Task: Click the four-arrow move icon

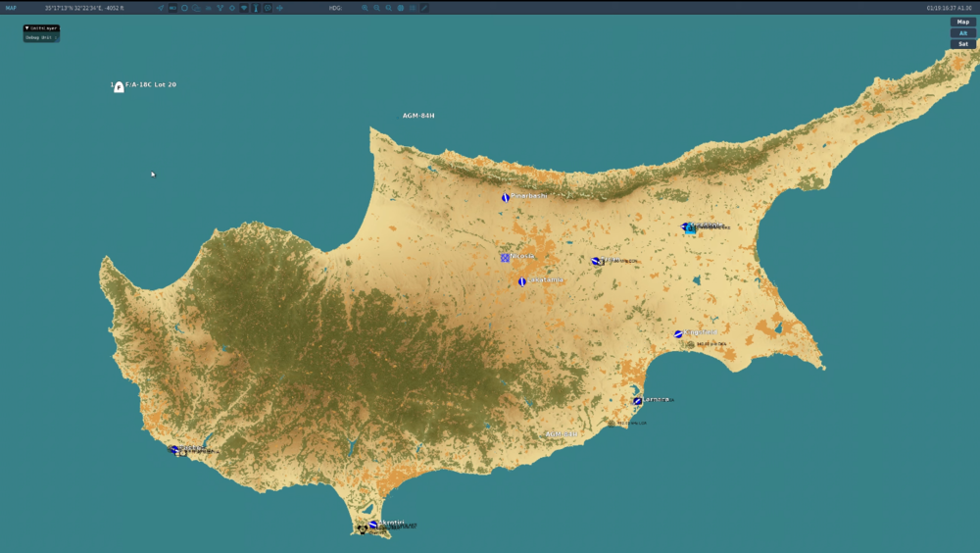Action: click(x=279, y=8)
